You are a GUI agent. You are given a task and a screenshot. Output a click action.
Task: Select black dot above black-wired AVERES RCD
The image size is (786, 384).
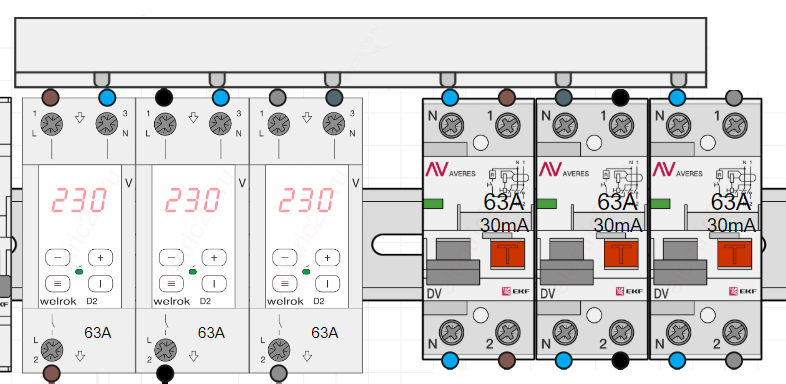pyautogui.click(x=620, y=97)
